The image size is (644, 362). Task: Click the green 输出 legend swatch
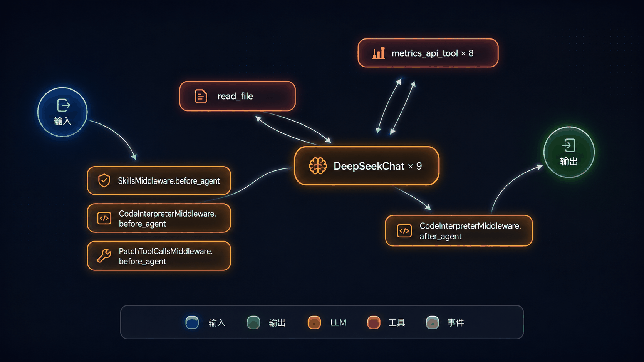tap(253, 322)
